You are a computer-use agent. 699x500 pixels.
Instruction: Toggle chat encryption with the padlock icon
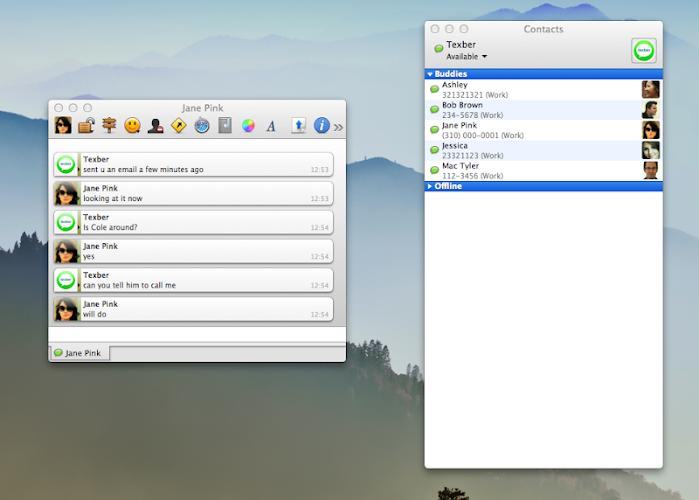[x=87, y=126]
